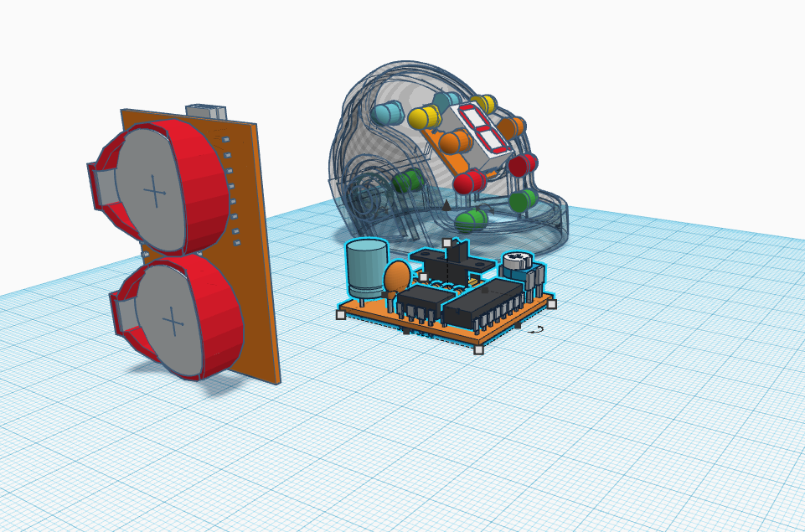Select the upper red coin cell battery holder
Viewport: 805px width, 532px height.
[159, 188]
